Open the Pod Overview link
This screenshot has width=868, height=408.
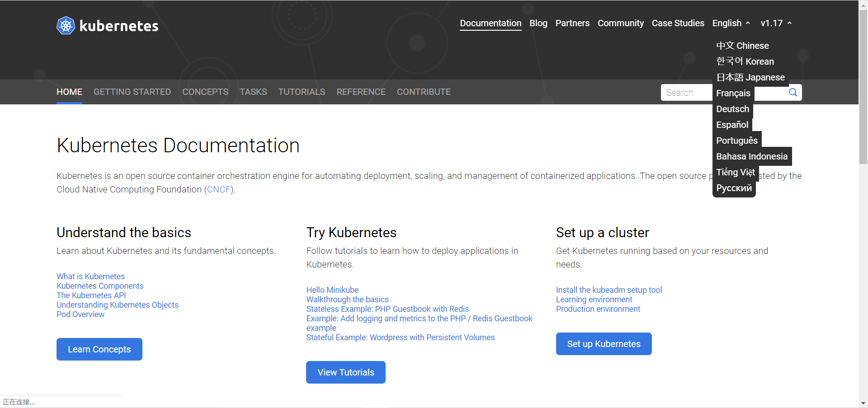point(80,314)
